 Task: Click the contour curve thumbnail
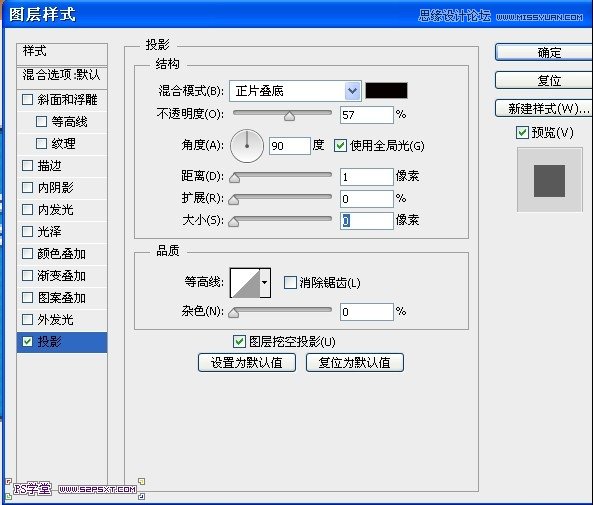click(x=245, y=283)
